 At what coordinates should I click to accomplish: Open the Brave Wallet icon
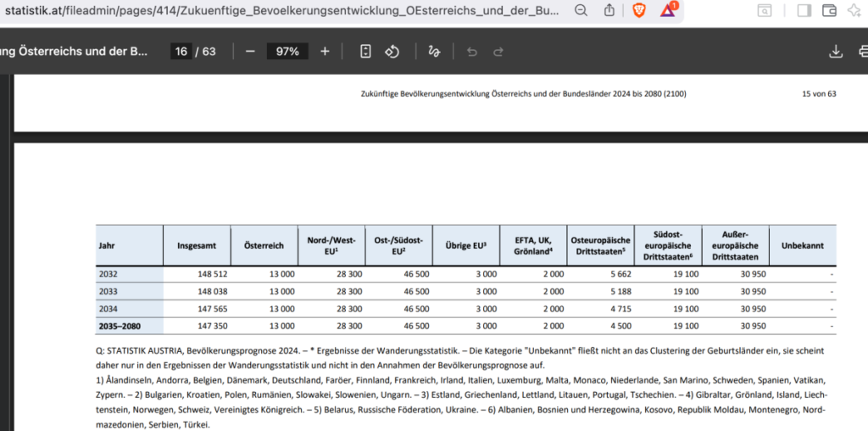pos(829,10)
